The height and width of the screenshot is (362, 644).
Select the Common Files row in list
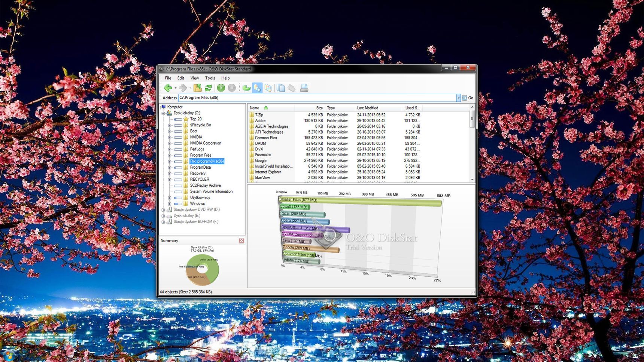click(335, 138)
